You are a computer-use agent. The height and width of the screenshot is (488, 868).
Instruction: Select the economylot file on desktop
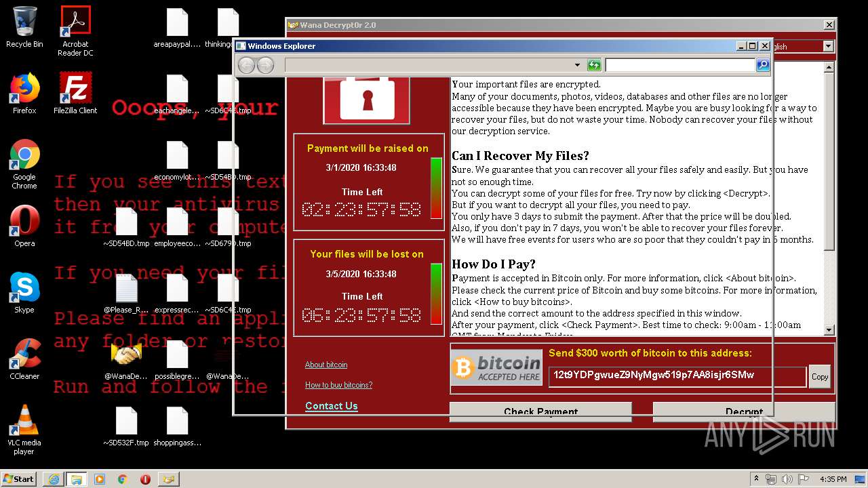pos(177,161)
